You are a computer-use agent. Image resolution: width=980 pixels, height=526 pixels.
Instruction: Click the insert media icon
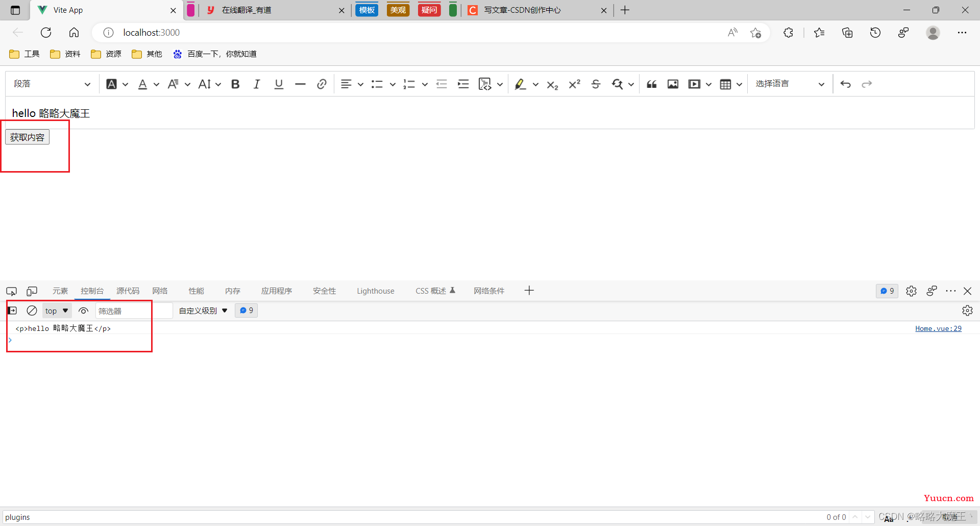(694, 84)
